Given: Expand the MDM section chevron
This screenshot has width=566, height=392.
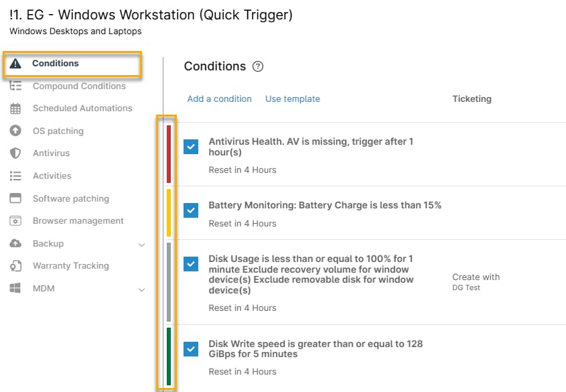Looking at the screenshot, I should (141, 289).
